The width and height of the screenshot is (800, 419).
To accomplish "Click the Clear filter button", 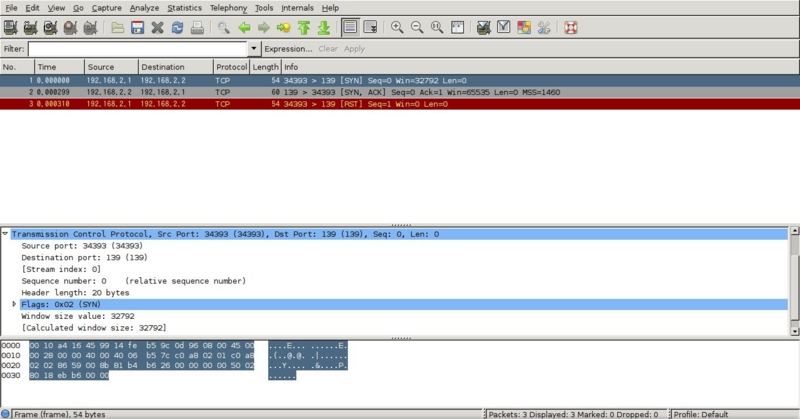I will (x=328, y=49).
